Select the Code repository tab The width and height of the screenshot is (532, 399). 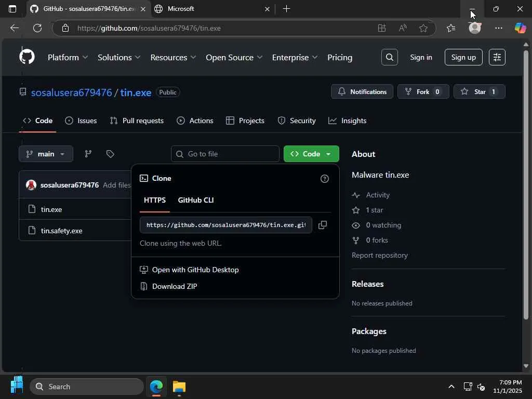pos(37,121)
